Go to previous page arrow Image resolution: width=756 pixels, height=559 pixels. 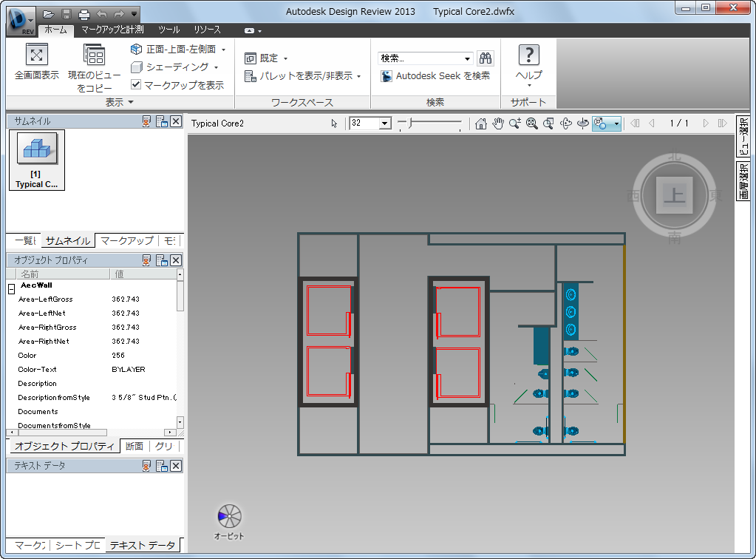pyautogui.click(x=652, y=123)
